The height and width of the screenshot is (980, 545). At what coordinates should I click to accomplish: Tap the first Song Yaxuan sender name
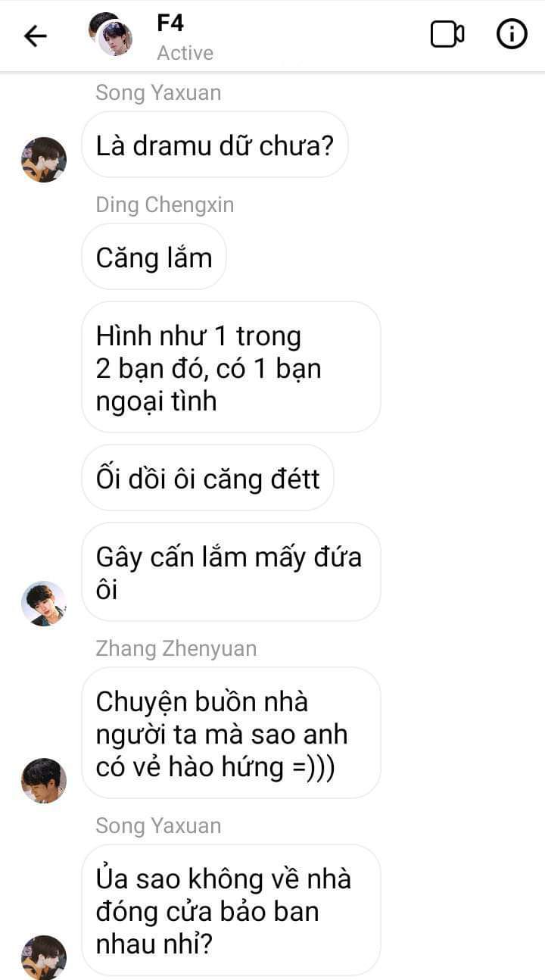click(x=159, y=93)
